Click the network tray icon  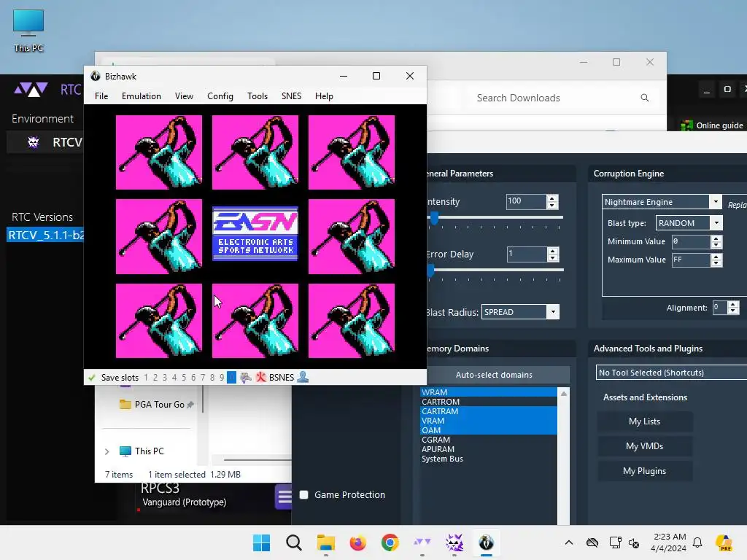coord(615,542)
